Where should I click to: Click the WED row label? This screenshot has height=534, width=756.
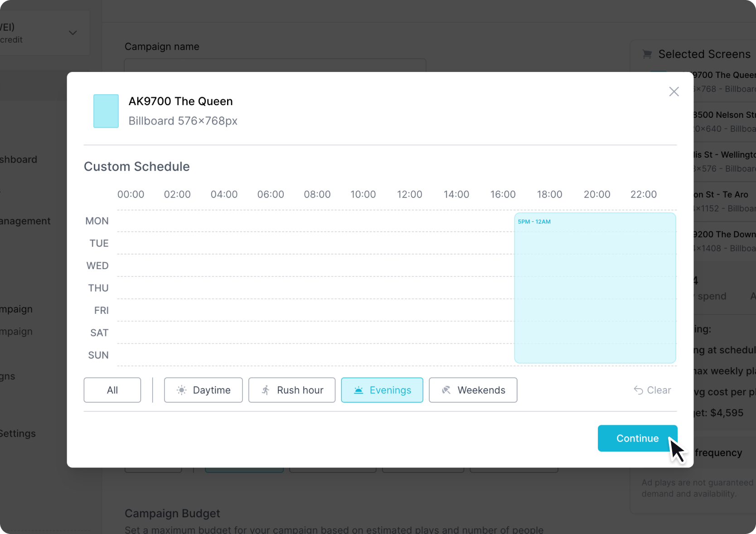click(x=97, y=265)
